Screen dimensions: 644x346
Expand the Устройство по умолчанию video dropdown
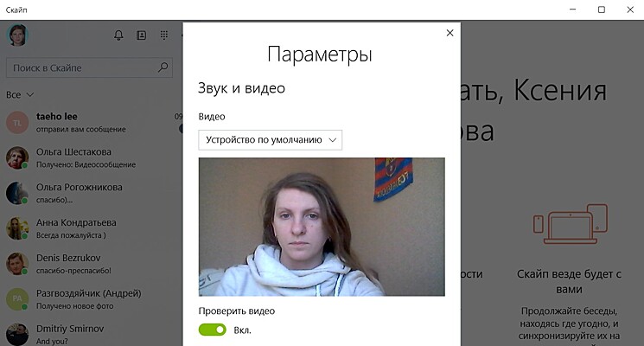pyautogui.click(x=270, y=139)
